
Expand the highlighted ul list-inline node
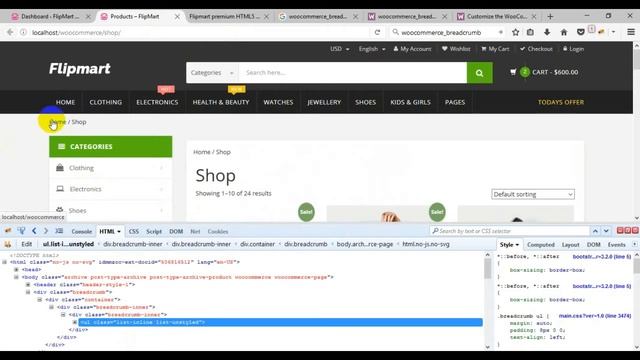[75, 322]
